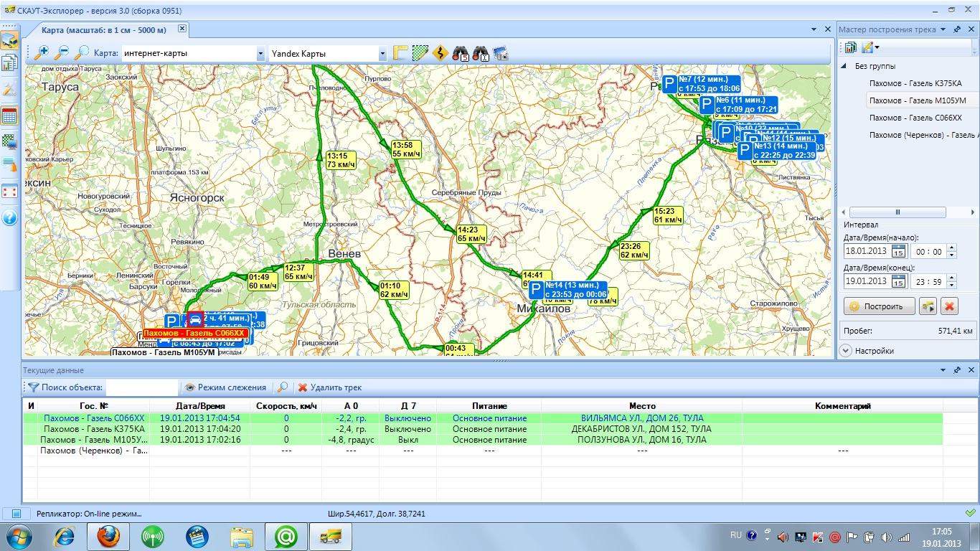Open the end date calendar picker
This screenshot has width=980, height=551.
click(898, 281)
